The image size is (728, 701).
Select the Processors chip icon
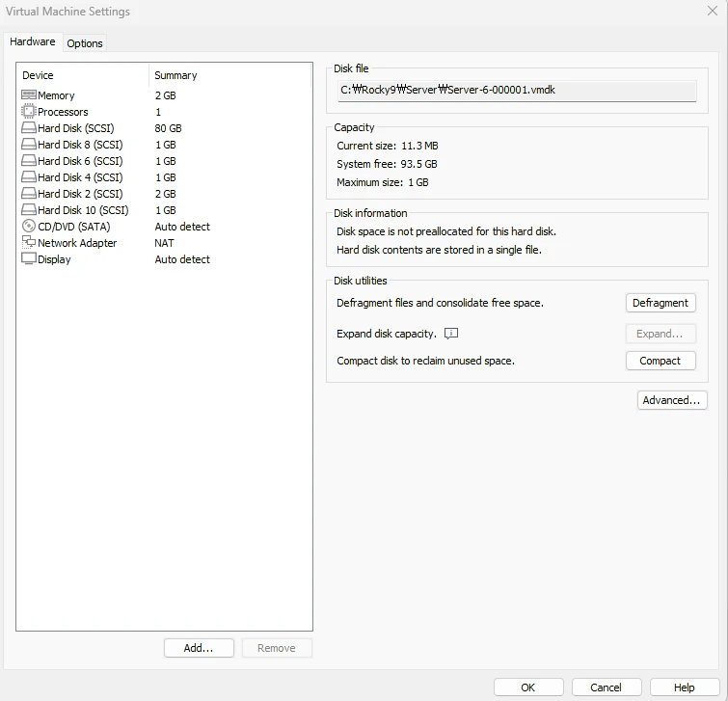[x=28, y=112]
